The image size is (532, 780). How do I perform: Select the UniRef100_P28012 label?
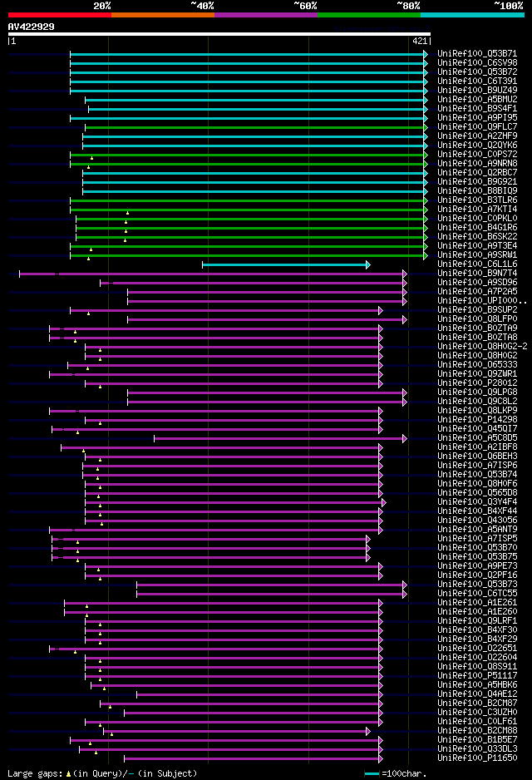pyautogui.click(x=477, y=383)
